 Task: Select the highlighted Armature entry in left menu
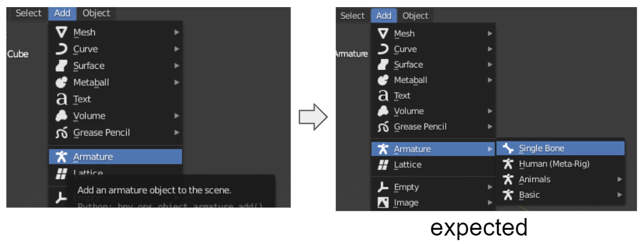116,156
